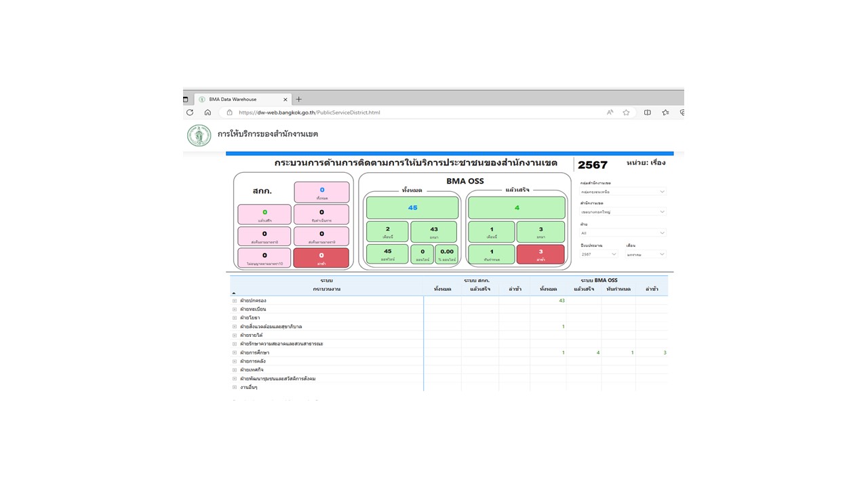
Task: Click the browser refresh icon
Action: [190, 113]
